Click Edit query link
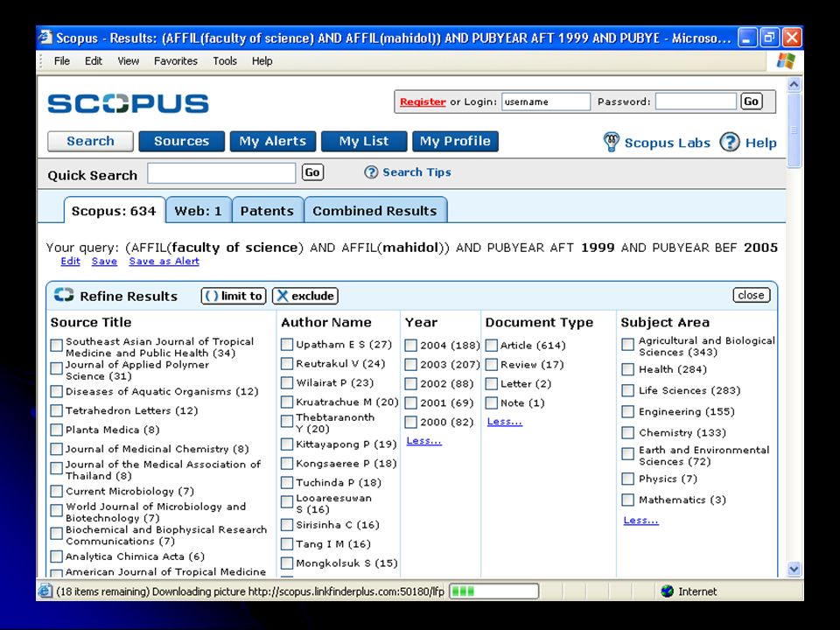This screenshot has width=840, height=630. (70, 261)
